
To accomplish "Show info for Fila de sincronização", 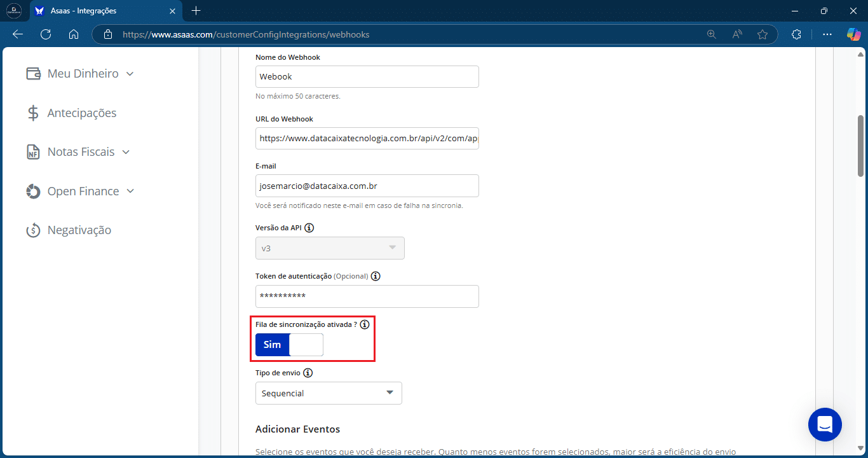I will tap(365, 324).
